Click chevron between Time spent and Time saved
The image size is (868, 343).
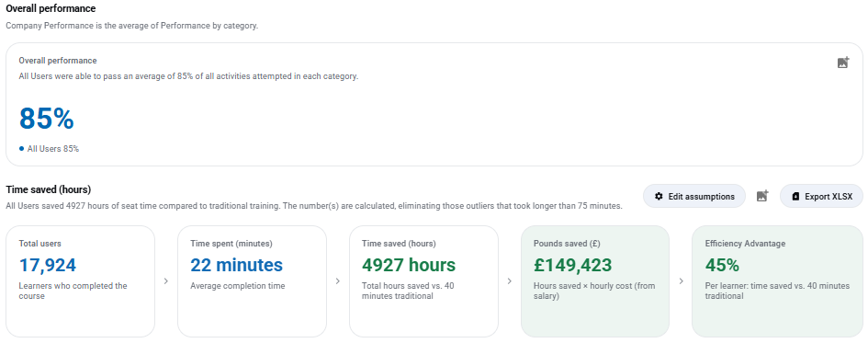coord(338,281)
